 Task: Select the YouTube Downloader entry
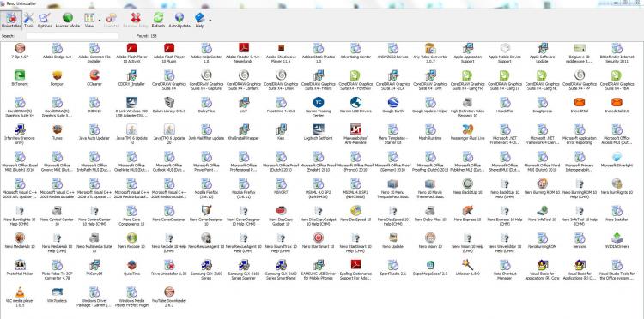click(x=169, y=297)
